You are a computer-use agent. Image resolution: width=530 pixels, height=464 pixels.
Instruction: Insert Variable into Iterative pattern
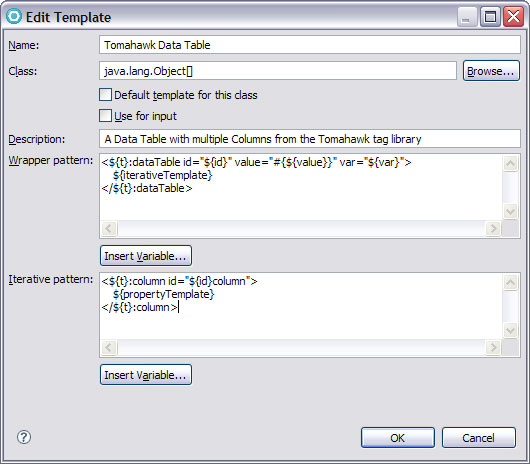point(146,375)
